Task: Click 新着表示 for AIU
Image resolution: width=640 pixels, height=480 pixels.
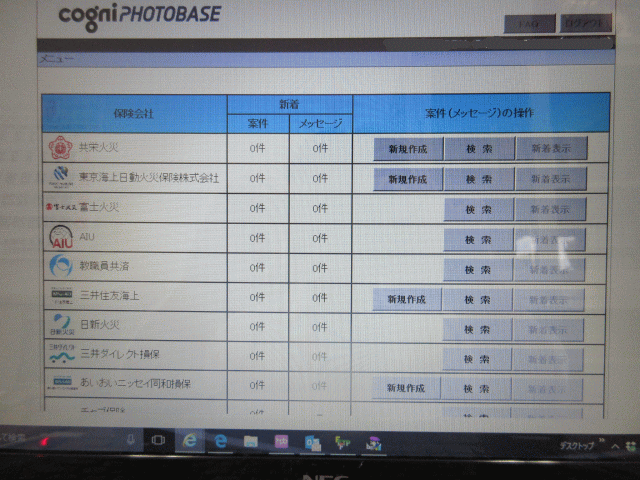Action: tap(550, 240)
